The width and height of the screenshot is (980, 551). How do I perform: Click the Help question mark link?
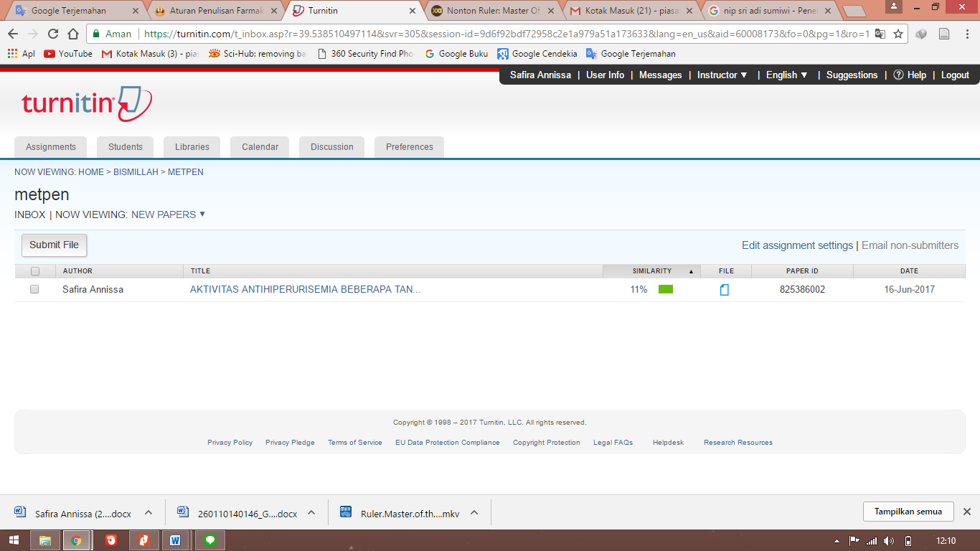coord(910,75)
